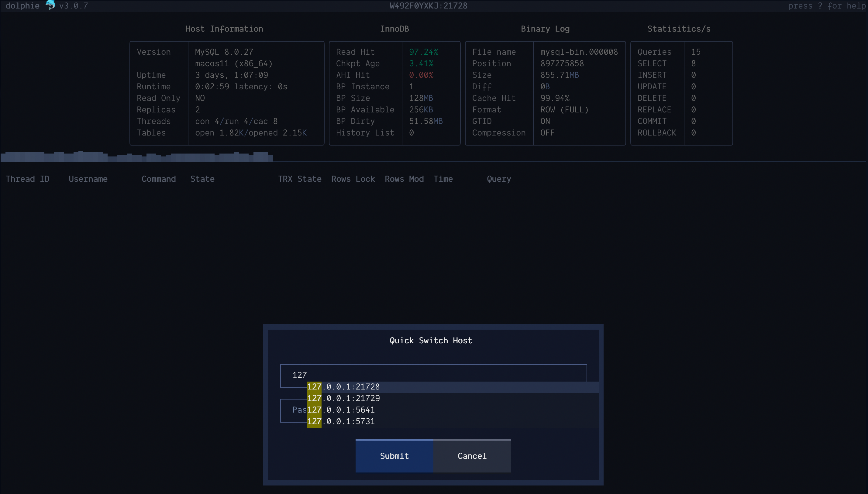
Task: Click the Password input field
Action: coord(293,410)
